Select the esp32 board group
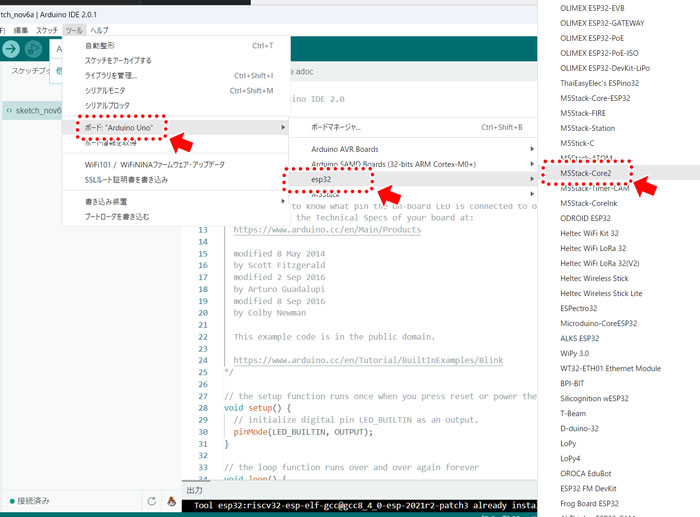This screenshot has width=700, height=517. pyautogui.click(x=413, y=179)
